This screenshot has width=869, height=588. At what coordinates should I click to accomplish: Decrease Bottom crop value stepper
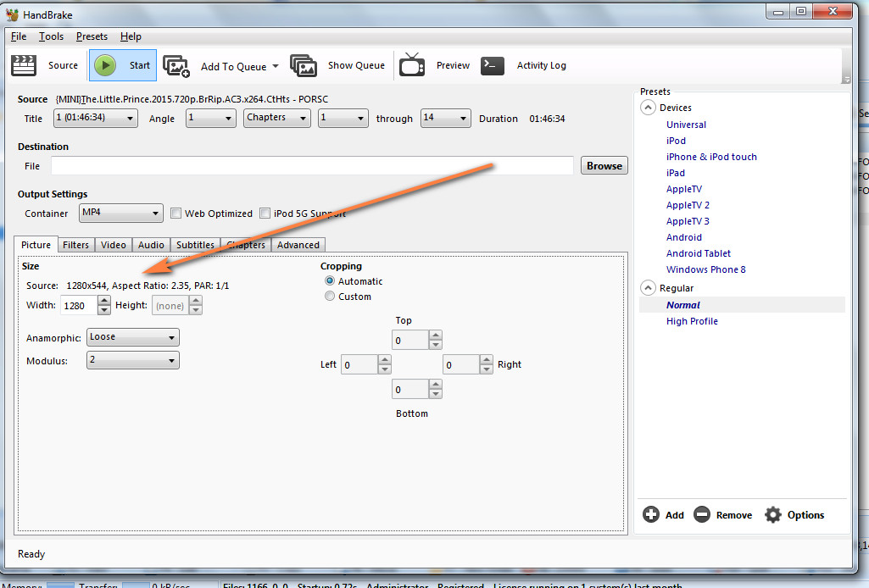point(436,394)
